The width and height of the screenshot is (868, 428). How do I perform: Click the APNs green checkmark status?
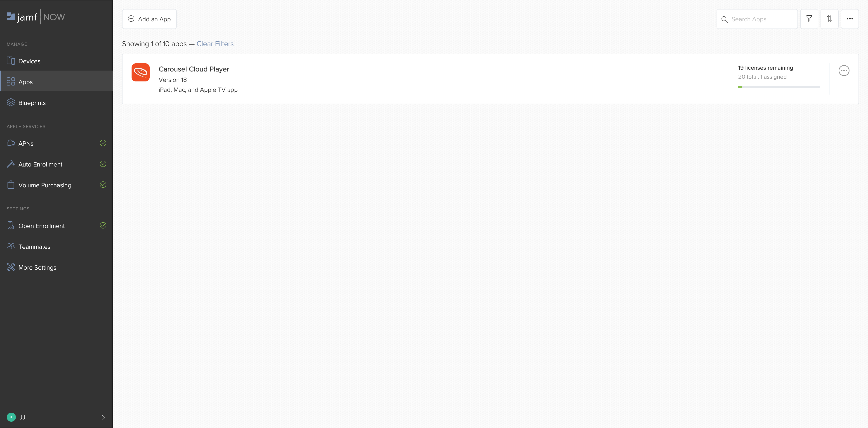tap(103, 143)
